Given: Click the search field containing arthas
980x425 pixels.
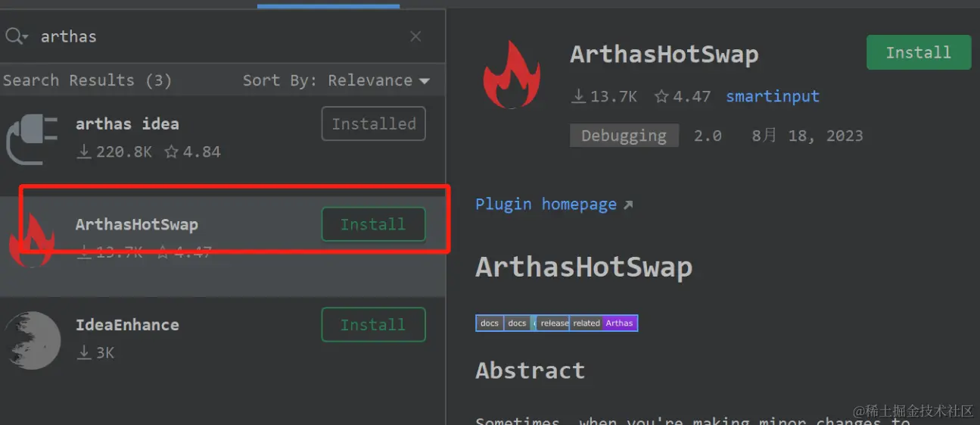Looking at the screenshot, I should tap(222, 36).
